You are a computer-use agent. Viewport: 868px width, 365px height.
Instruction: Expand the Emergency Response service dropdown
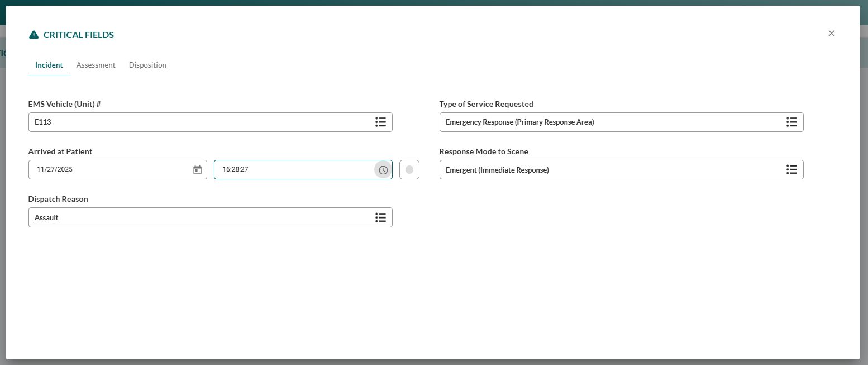coord(791,122)
